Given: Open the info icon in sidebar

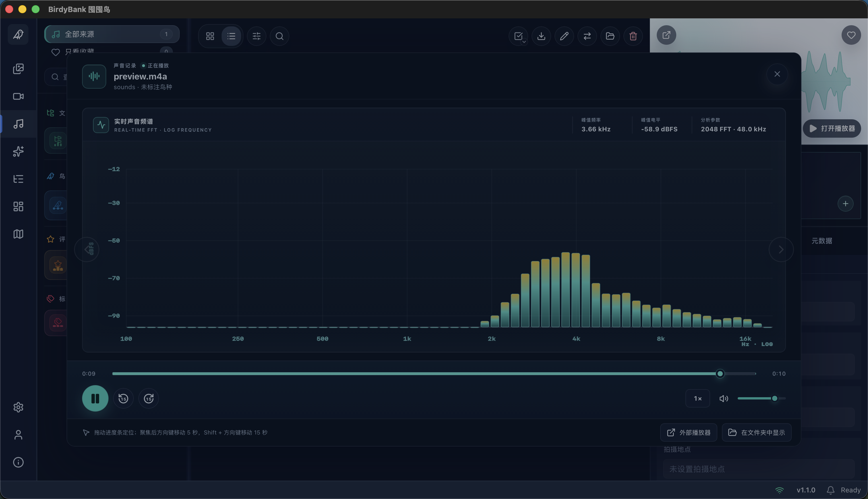Looking at the screenshot, I should click(18, 462).
